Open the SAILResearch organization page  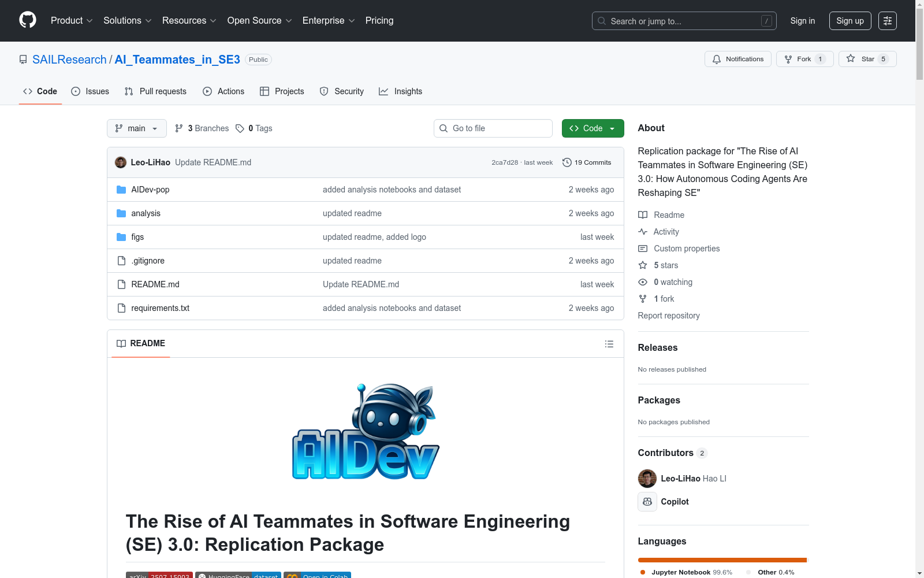[69, 60]
